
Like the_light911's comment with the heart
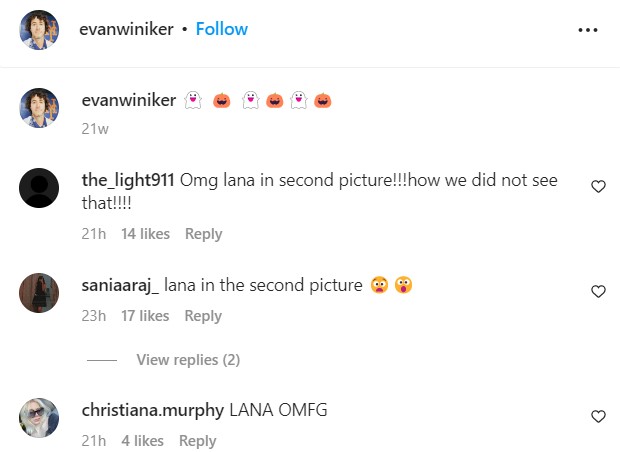[x=599, y=187]
